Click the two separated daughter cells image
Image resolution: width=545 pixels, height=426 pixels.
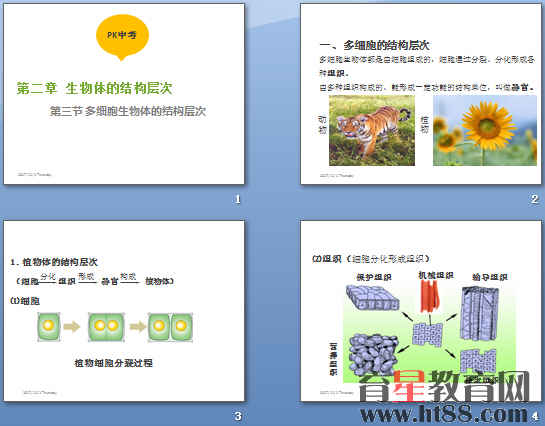(x=170, y=326)
